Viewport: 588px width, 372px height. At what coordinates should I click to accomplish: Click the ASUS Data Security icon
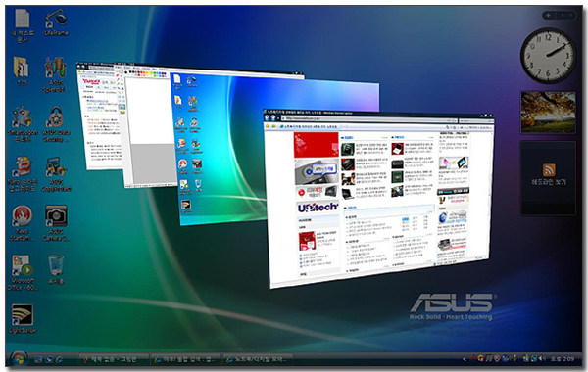56,124
